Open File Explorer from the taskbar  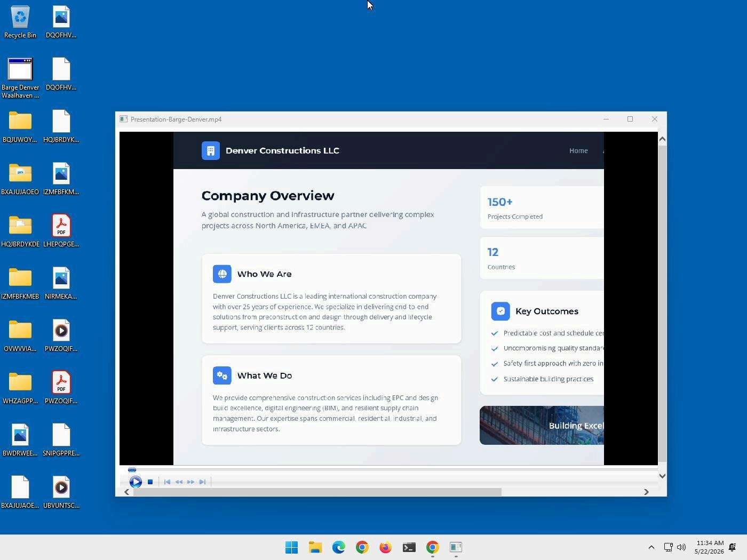pos(315,547)
